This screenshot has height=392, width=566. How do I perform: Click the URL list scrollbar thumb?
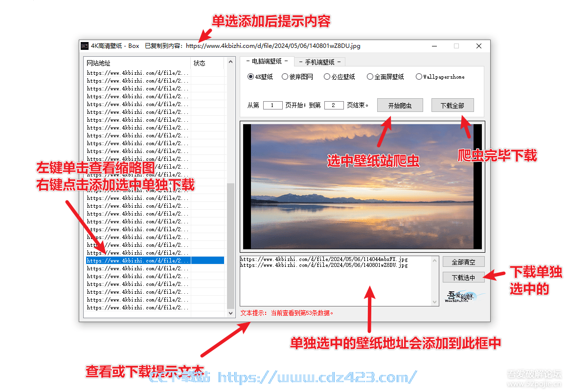[231, 246]
